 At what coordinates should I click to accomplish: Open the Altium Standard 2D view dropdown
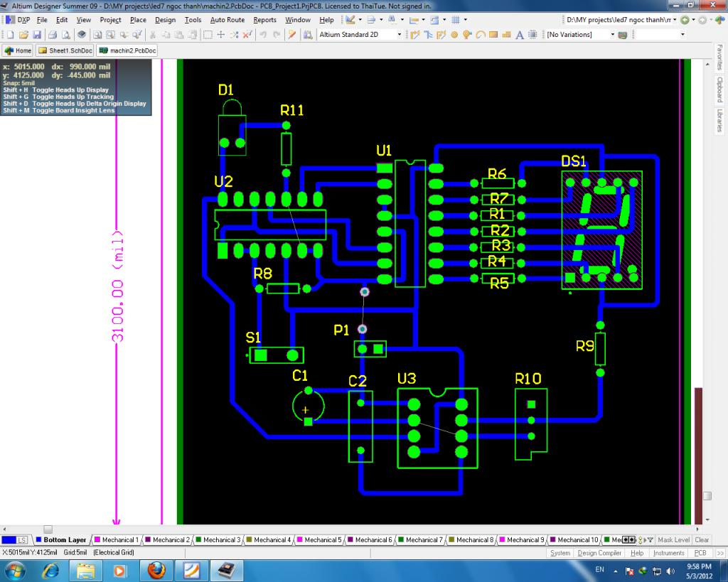point(399,35)
